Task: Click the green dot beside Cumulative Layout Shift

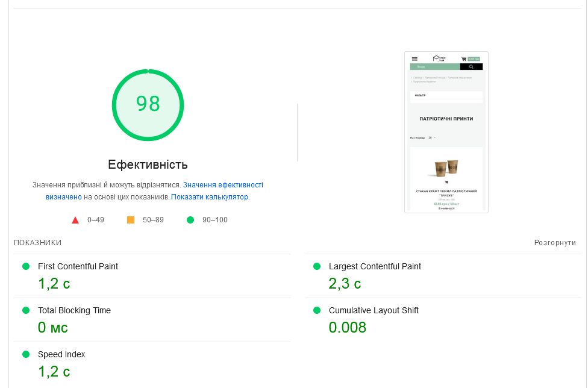Action: pyautogui.click(x=317, y=310)
